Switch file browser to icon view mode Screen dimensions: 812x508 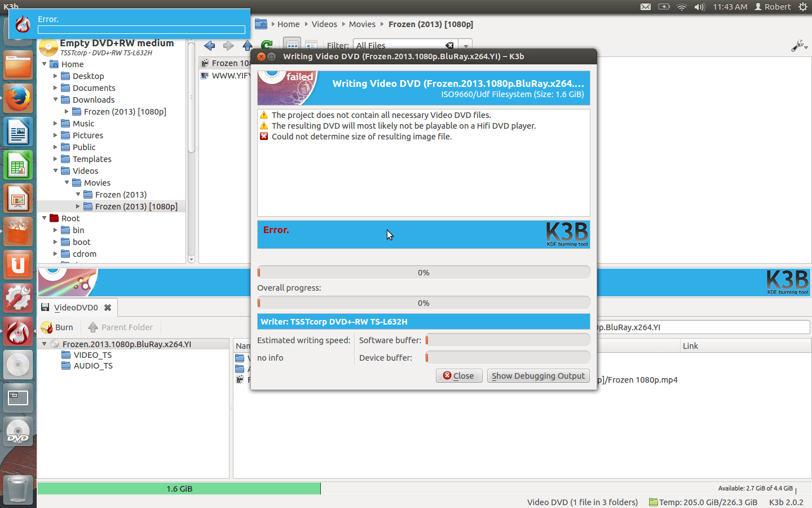tap(292, 45)
